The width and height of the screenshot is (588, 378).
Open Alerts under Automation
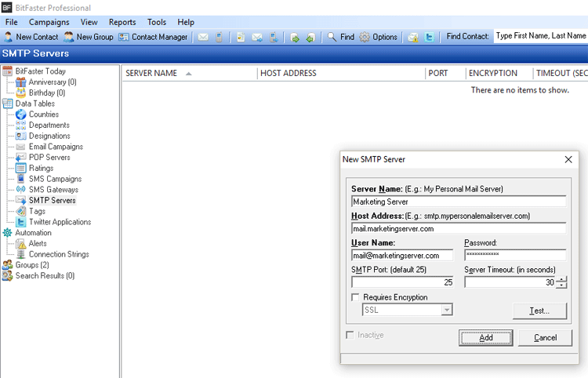tap(38, 244)
